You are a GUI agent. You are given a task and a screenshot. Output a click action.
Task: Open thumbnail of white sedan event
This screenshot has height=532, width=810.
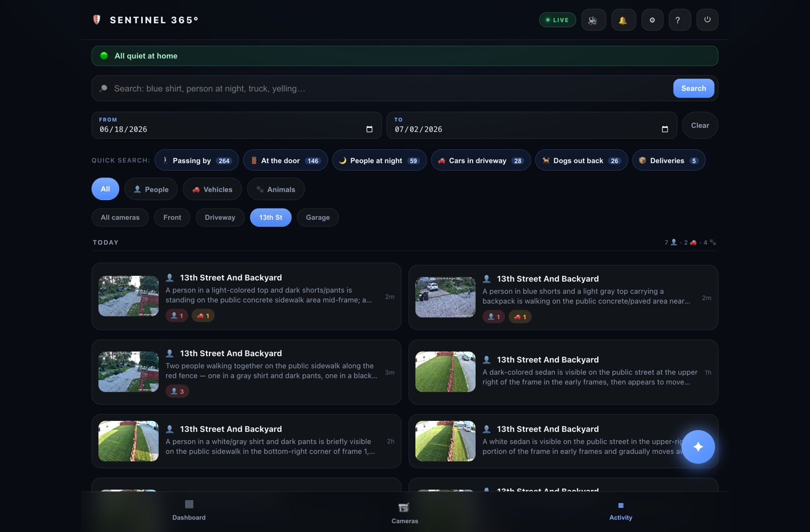click(x=446, y=441)
